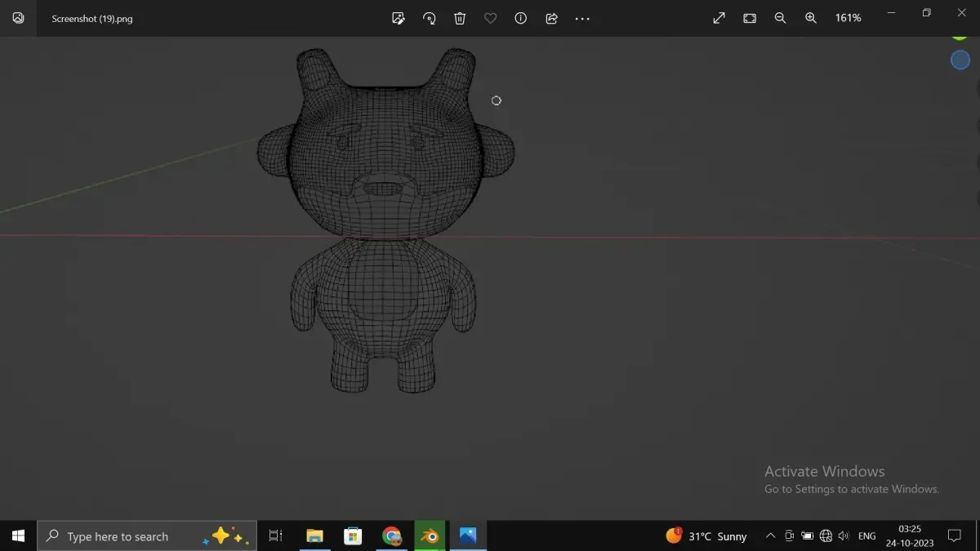Open the Windows Start menu
Viewport: 980px width, 551px height.
(x=18, y=536)
